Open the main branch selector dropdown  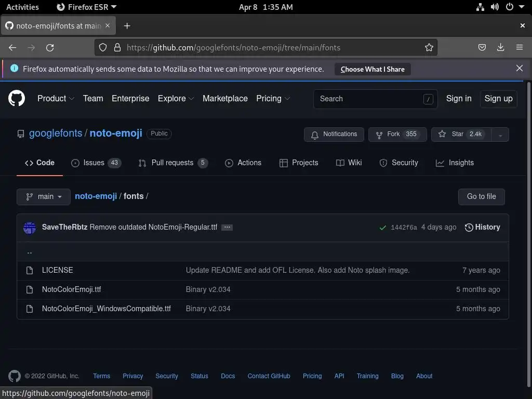point(44,197)
